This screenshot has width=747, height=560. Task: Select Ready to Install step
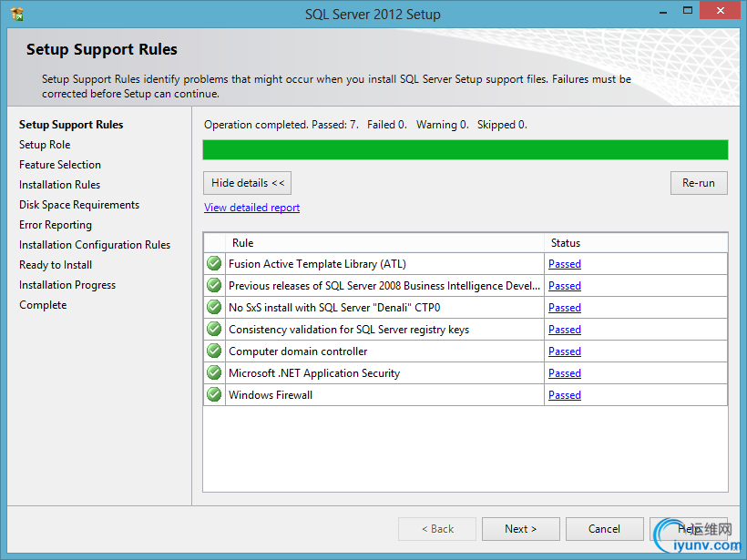tap(56, 265)
